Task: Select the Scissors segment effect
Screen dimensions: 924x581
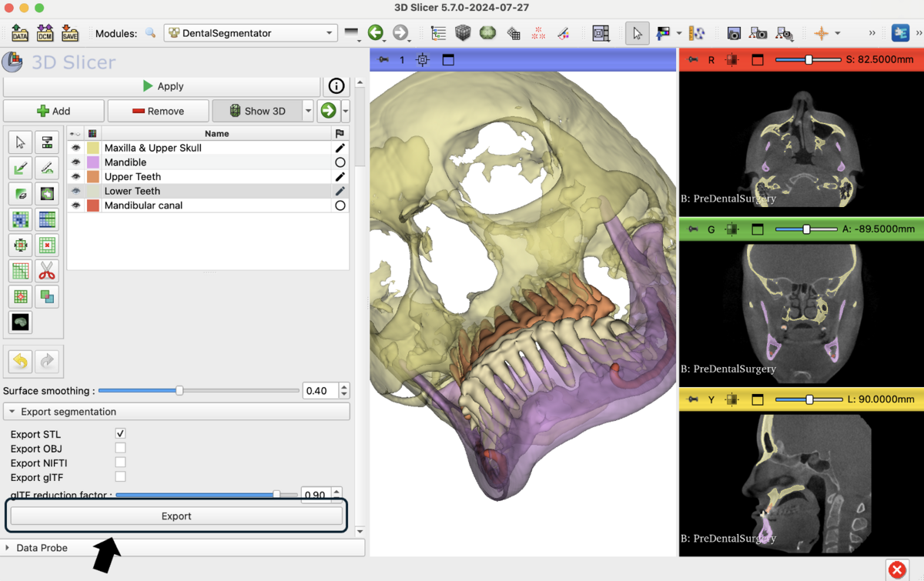Action: [x=47, y=270]
